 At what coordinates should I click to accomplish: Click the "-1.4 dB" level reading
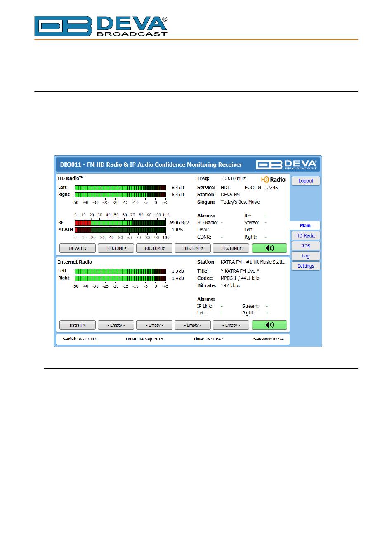point(177,278)
